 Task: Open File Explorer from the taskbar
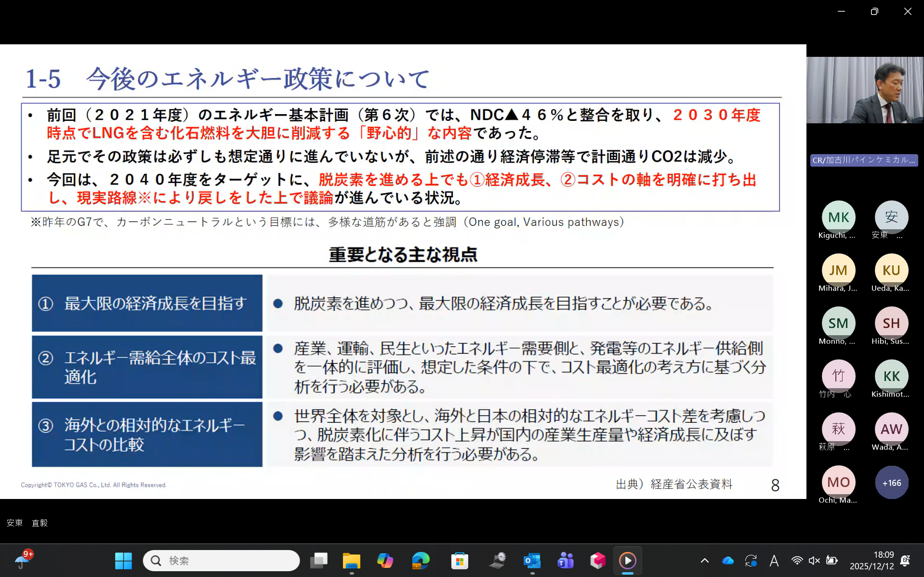(351, 560)
